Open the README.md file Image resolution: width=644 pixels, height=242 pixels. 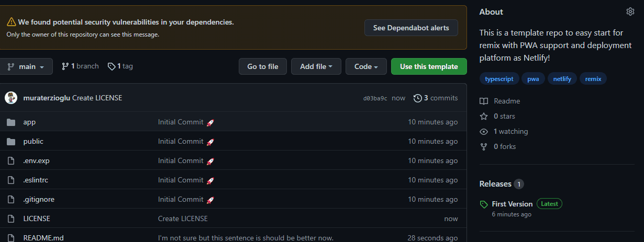(x=43, y=238)
